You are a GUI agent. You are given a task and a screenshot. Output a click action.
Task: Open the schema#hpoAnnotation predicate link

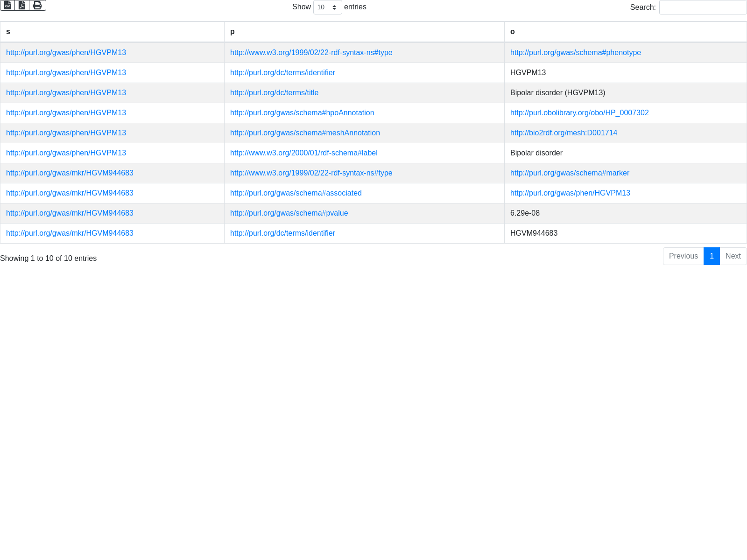point(302,113)
